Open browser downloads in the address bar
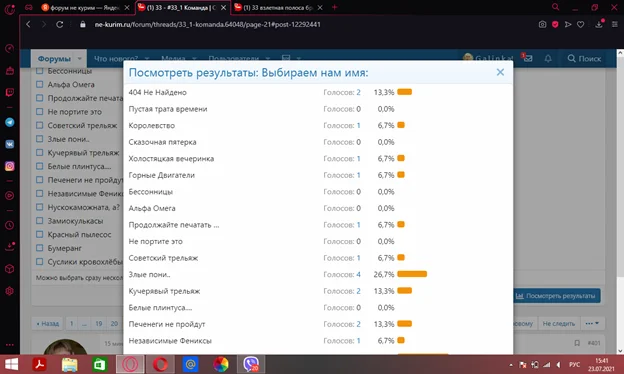Image resolution: width=624 pixels, height=374 pixels. [599, 24]
